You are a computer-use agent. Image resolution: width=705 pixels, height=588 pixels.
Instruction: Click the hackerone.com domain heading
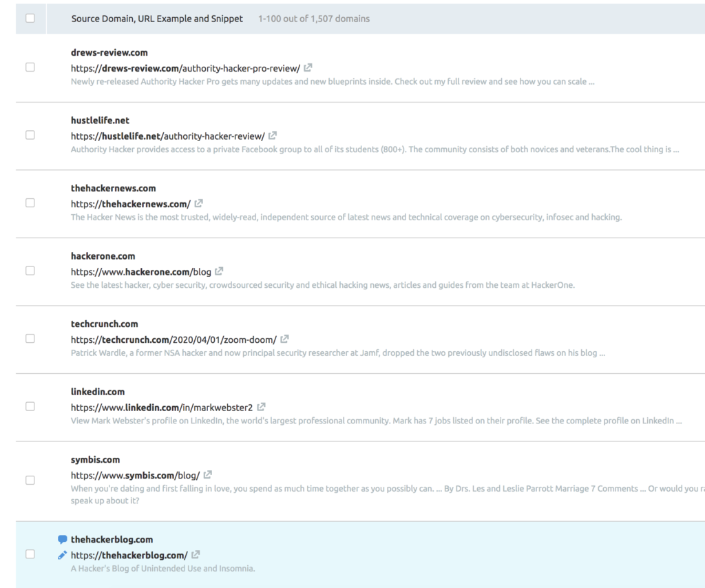[x=103, y=256]
